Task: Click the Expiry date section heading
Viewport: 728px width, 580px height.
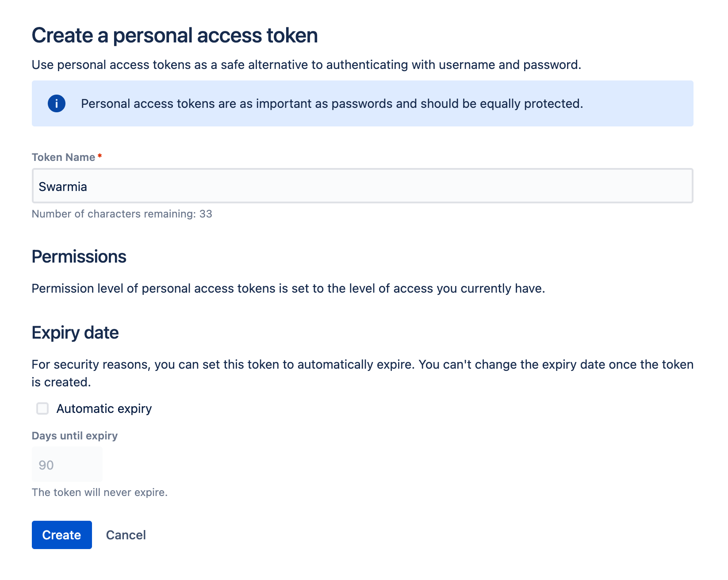Action: click(x=75, y=333)
